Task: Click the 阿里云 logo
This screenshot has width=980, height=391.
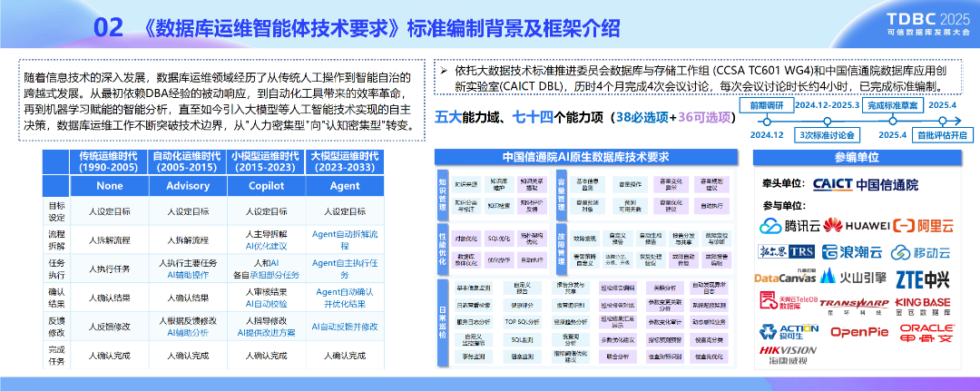Action: click(x=924, y=226)
